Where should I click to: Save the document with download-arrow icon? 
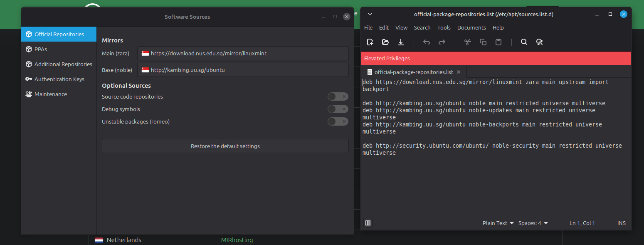[x=401, y=42]
